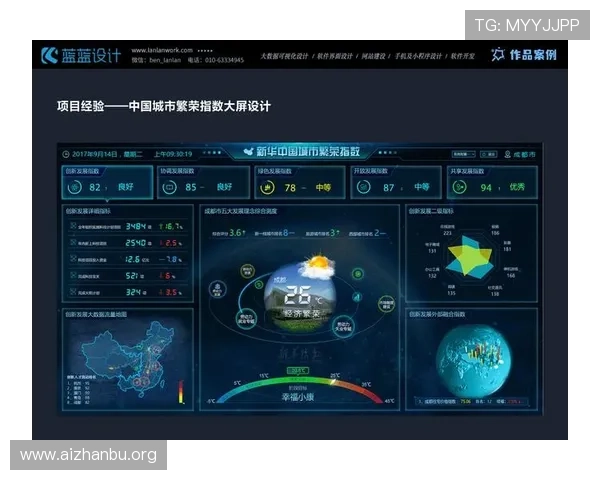Click the small chart icon orbit node
The image size is (600, 480).
point(357,297)
